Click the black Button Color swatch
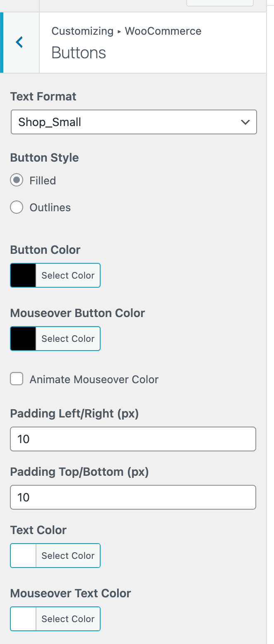The height and width of the screenshot is (644, 274). click(x=24, y=275)
